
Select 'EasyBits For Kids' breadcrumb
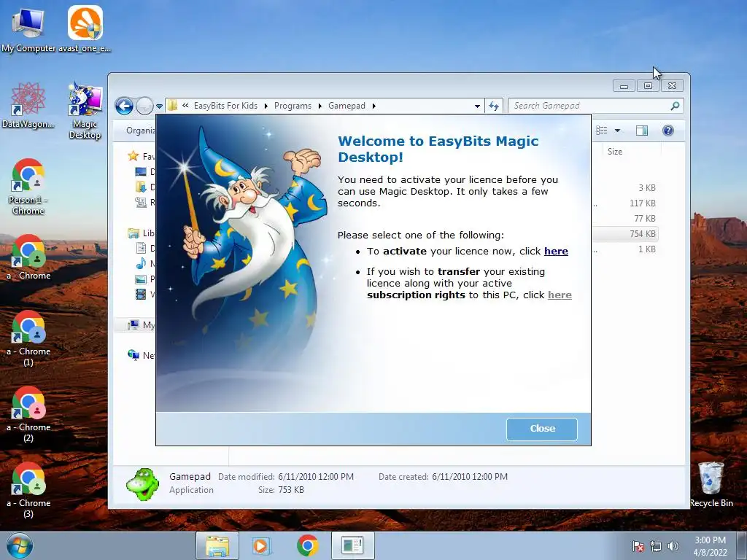(x=225, y=106)
